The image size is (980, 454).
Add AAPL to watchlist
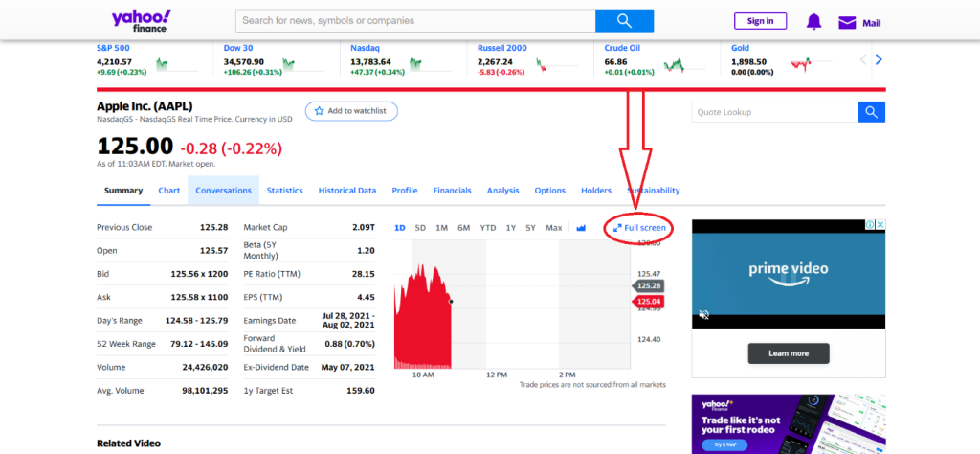[x=351, y=111]
